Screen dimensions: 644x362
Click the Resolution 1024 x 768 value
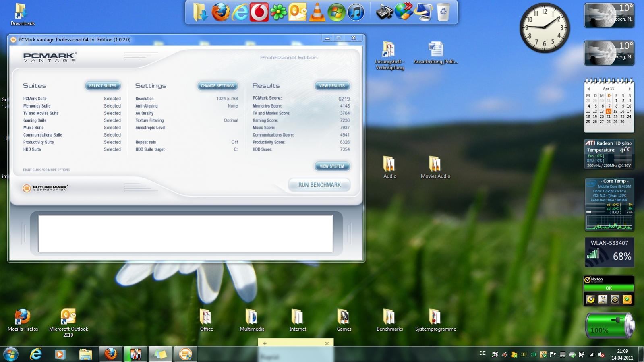point(227,99)
